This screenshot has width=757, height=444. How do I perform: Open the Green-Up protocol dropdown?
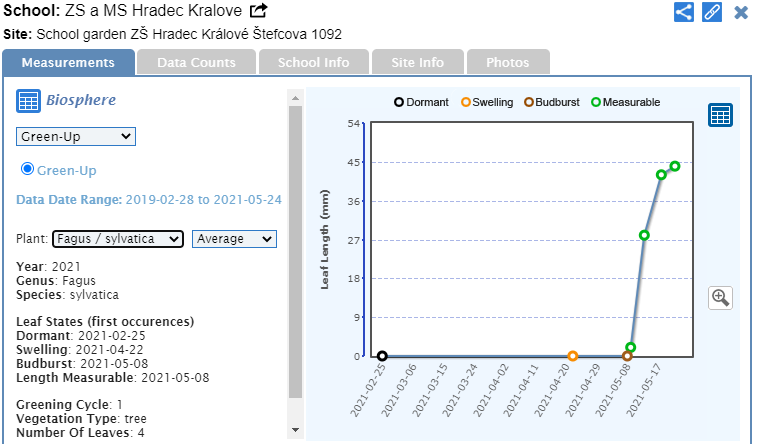coord(76,136)
